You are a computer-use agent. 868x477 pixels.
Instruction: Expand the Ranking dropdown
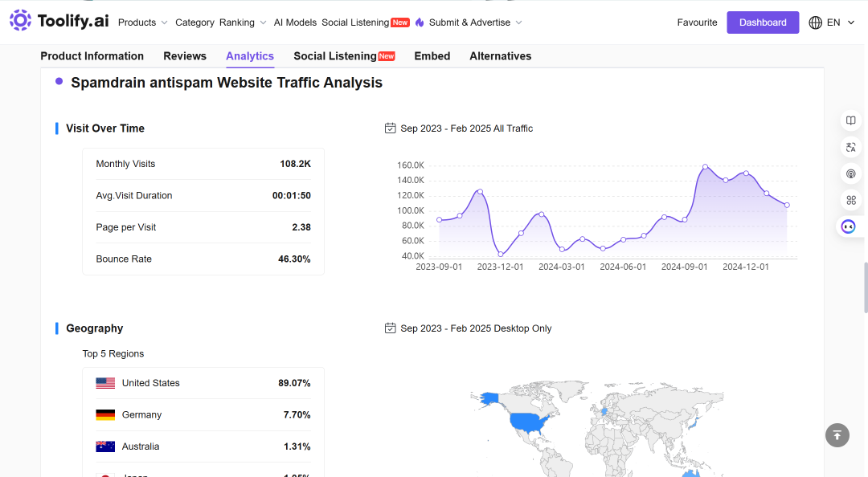click(243, 22)
